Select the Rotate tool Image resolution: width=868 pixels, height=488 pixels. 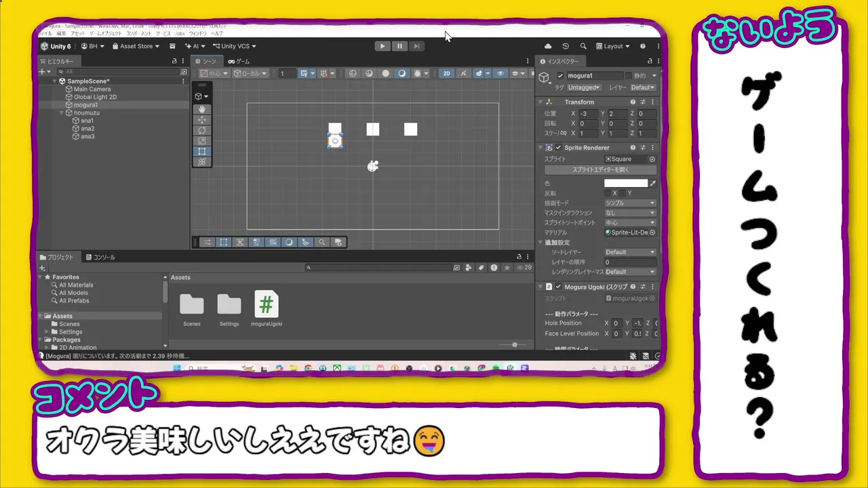click(202, 130)
